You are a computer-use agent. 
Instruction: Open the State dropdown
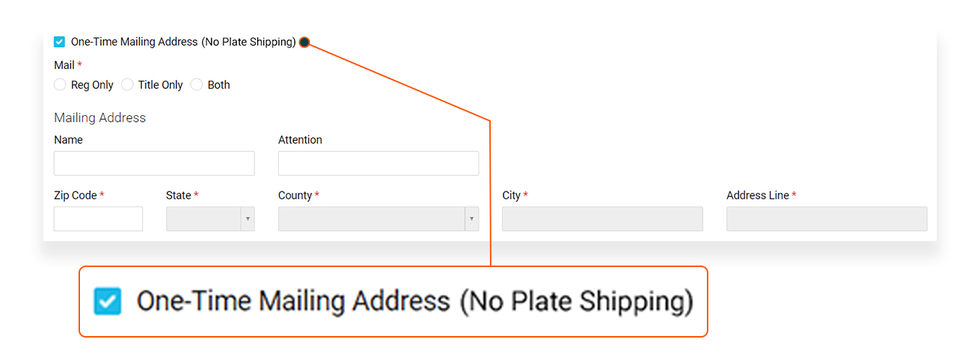(x=210, y=219)
